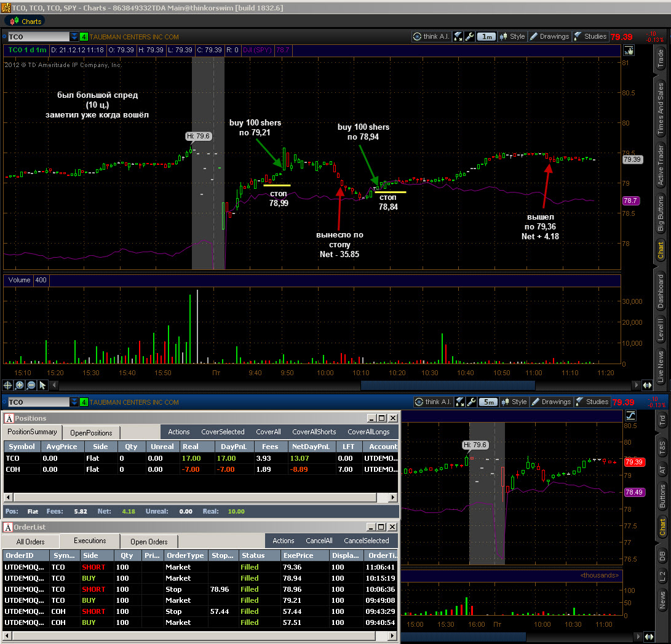Viewport: 671px width, 644px height.
Task: Select the crosshair pan tool icon
Action: click(x=8, y=385)
